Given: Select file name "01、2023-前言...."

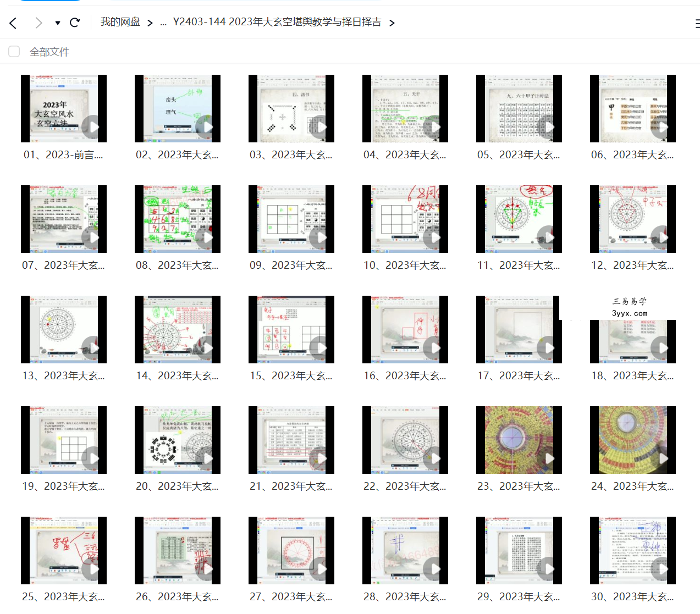Looking at the screenshot, I should 63,155.
